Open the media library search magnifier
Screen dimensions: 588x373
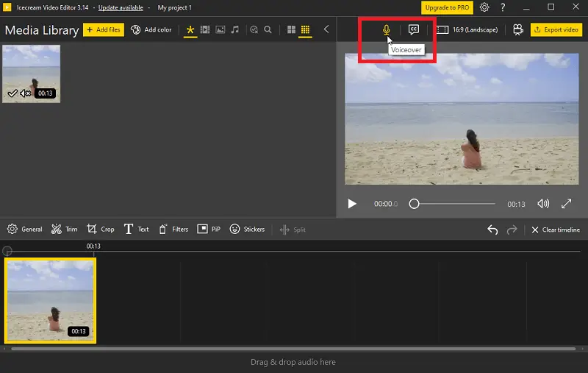268,29
